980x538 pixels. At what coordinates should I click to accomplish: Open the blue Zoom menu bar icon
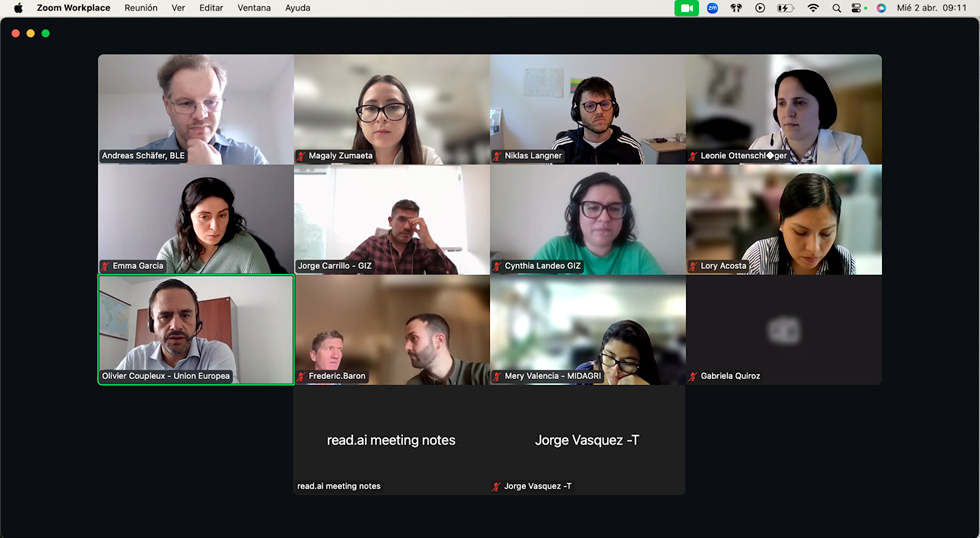(x=712, y=8)
